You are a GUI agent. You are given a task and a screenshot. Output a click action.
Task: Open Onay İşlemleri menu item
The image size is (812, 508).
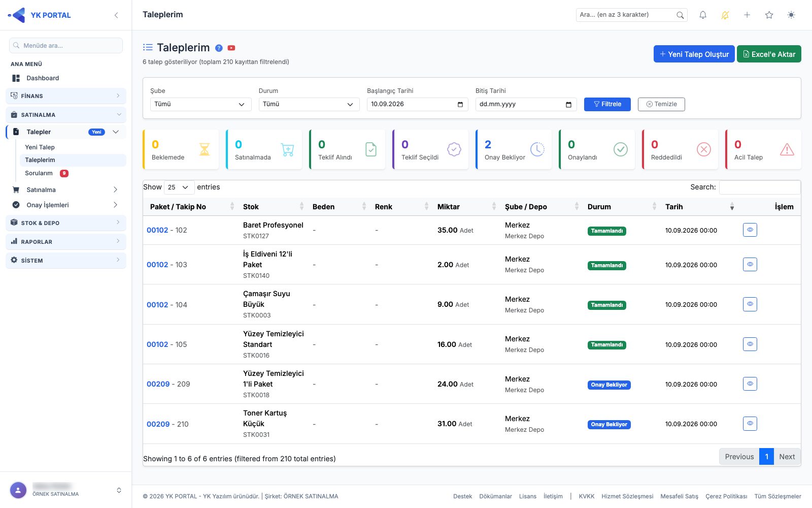click(x=66, y=205)
